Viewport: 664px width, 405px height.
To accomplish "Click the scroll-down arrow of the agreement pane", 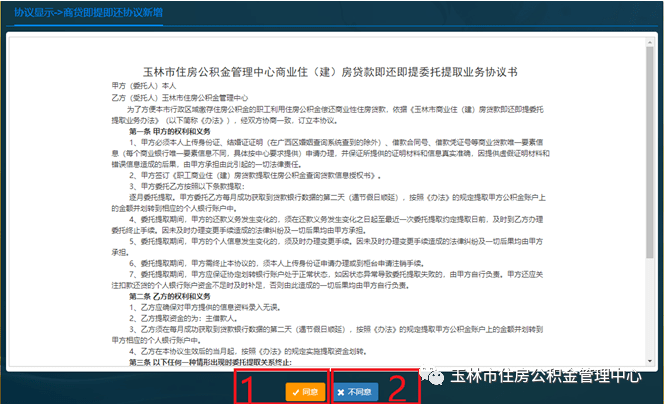I will click(650, 361).
